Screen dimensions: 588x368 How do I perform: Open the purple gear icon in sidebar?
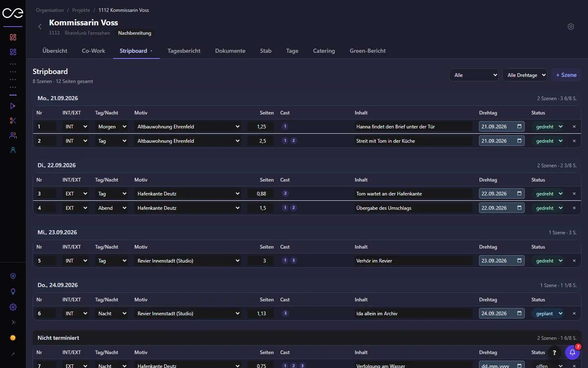coord(13,307)
